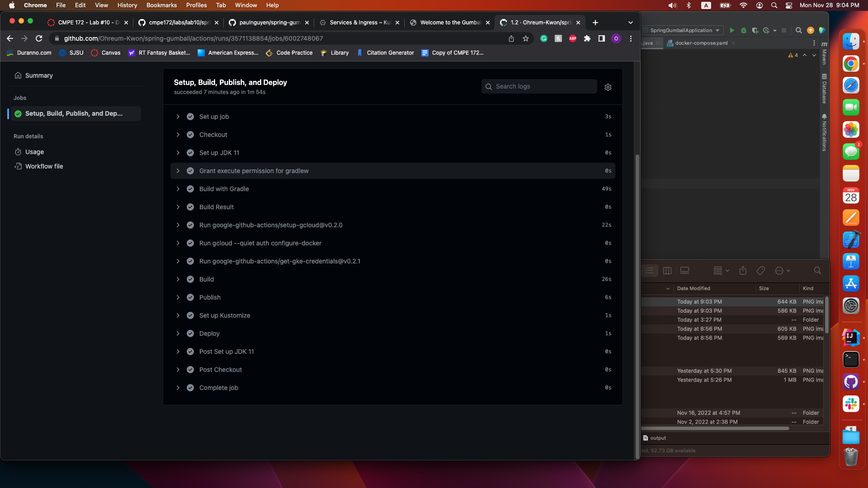
Task: Open Usage run details
Action: pyautogui.click(x=34, y=152)
